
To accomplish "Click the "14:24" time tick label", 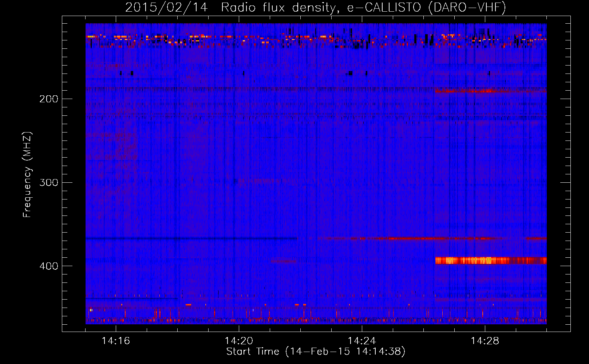I will click(x=362, y=341).
